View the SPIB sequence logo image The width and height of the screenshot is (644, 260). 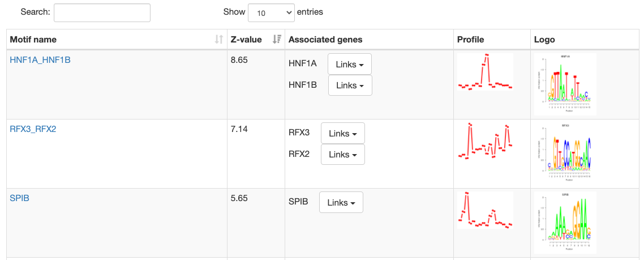coord(565,222)
